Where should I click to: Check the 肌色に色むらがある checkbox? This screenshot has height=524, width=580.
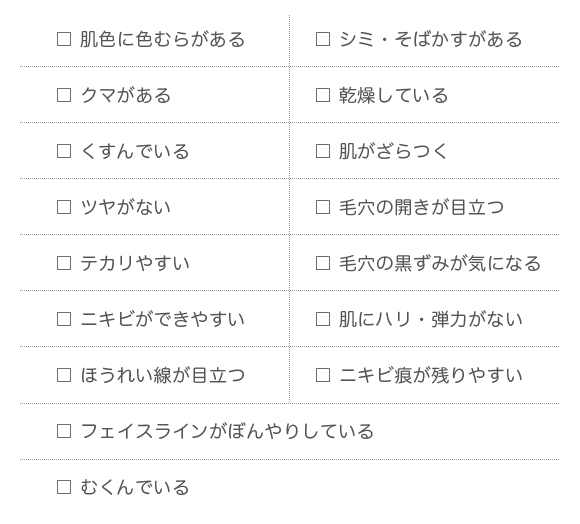click(x=64, y=39)
